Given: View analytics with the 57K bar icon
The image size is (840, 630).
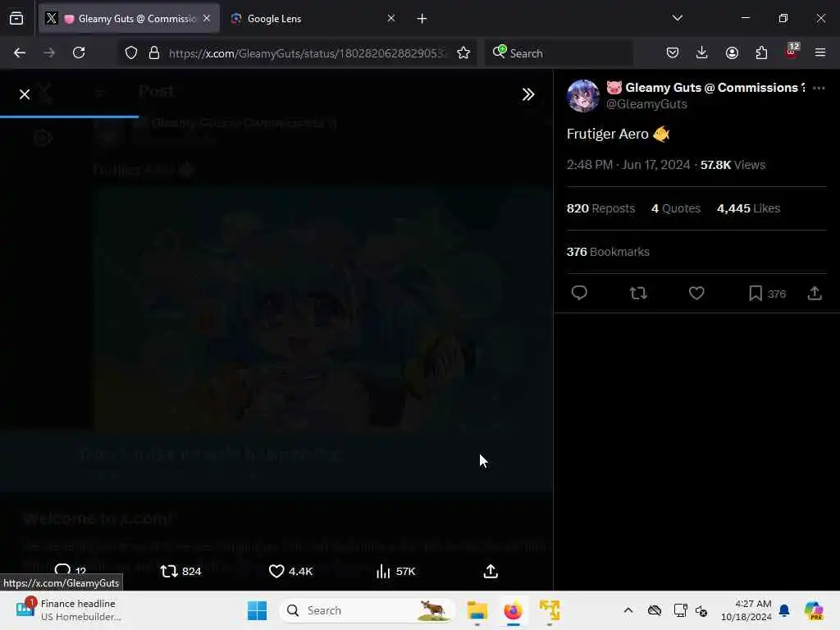Looking at the screenshot, I should (x=396, y=571).
